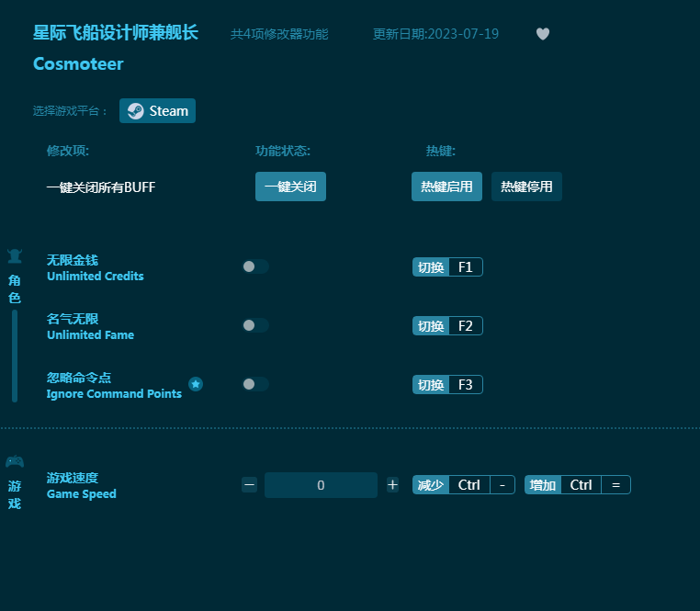Click the Unlimited Fame label

tap(90, 335)
